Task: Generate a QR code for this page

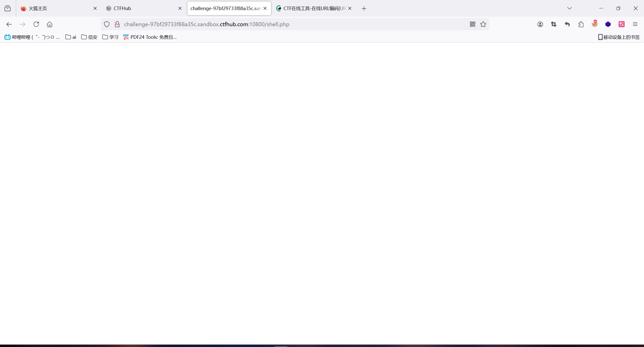Action: [472, 24]
